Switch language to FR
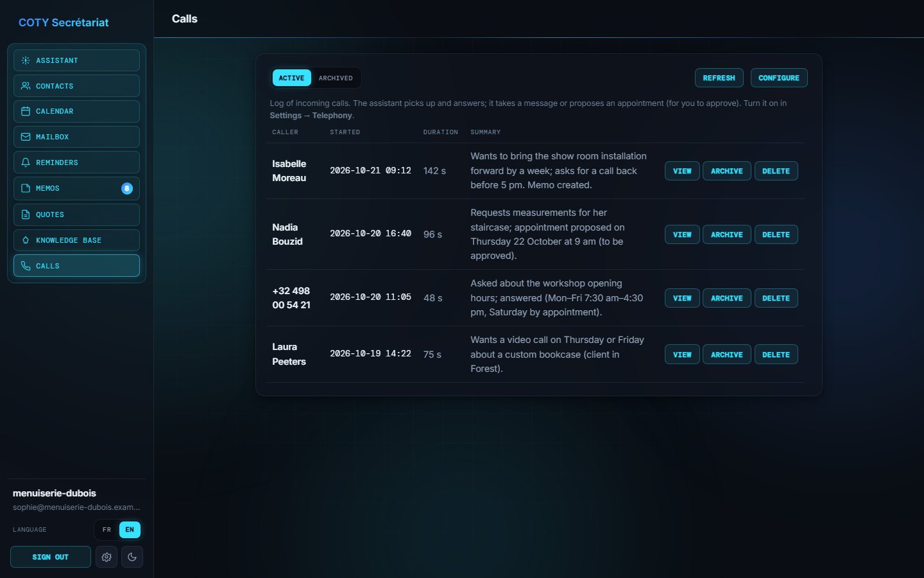 click(107, 530)
